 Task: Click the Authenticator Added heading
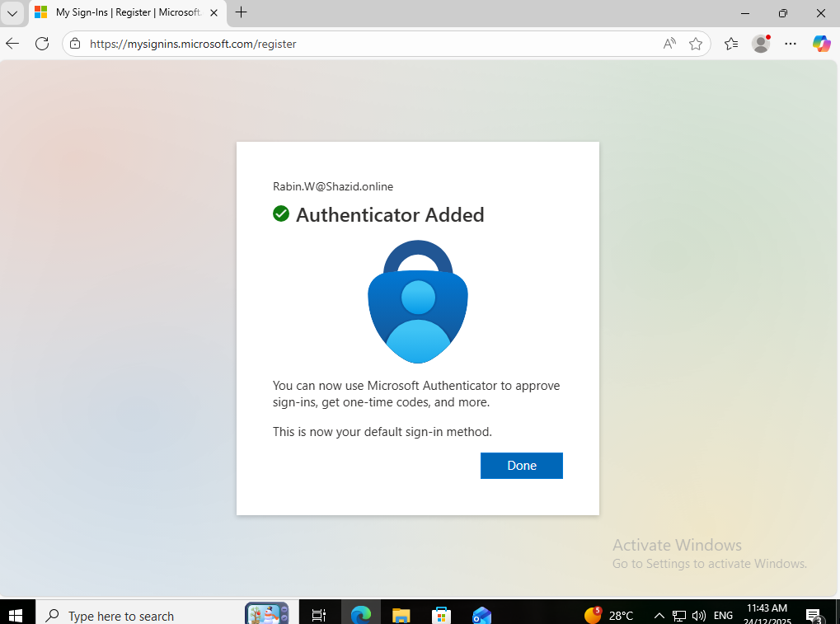(390, 215)
